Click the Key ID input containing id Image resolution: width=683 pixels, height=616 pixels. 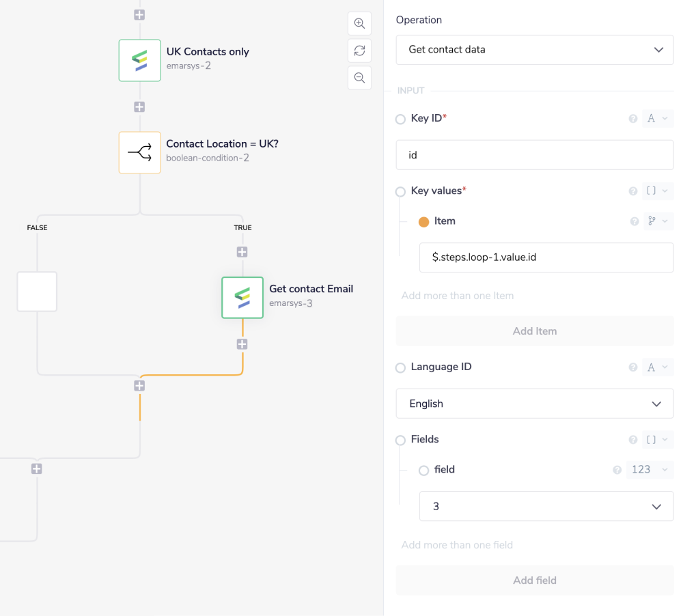click(x=534, y=155)
